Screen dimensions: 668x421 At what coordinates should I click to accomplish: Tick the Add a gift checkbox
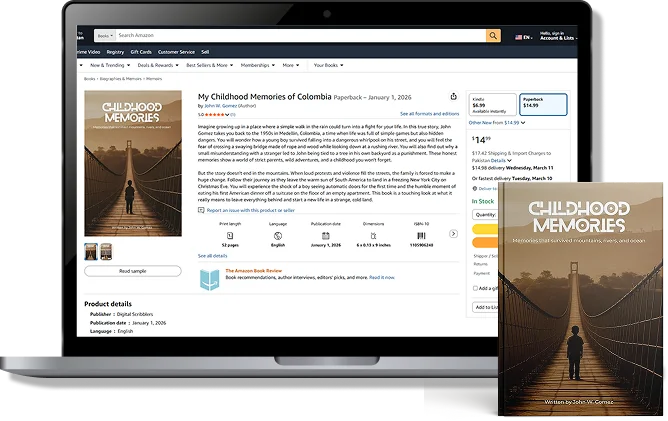tap(475, 288)
